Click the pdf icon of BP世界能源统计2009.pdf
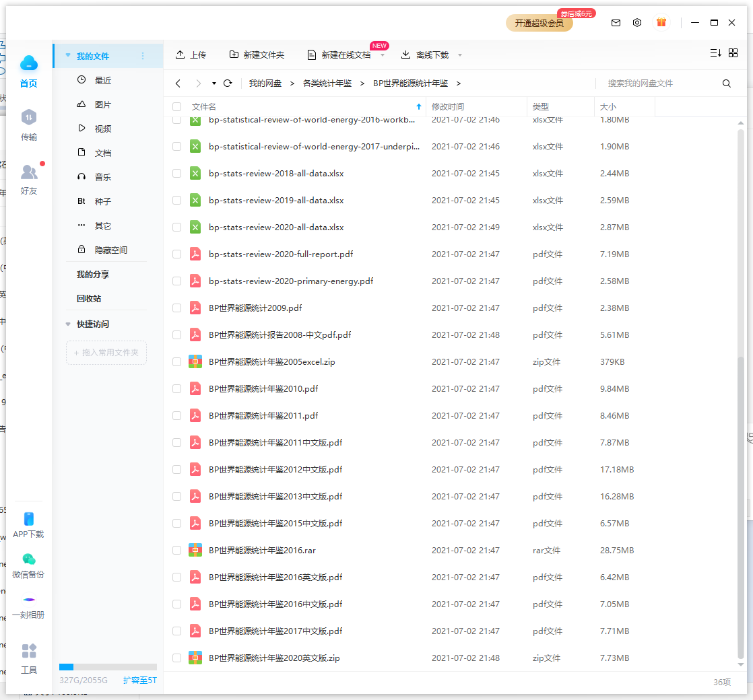The width and height of the screenshot is (753, 700). click(195, 308)
